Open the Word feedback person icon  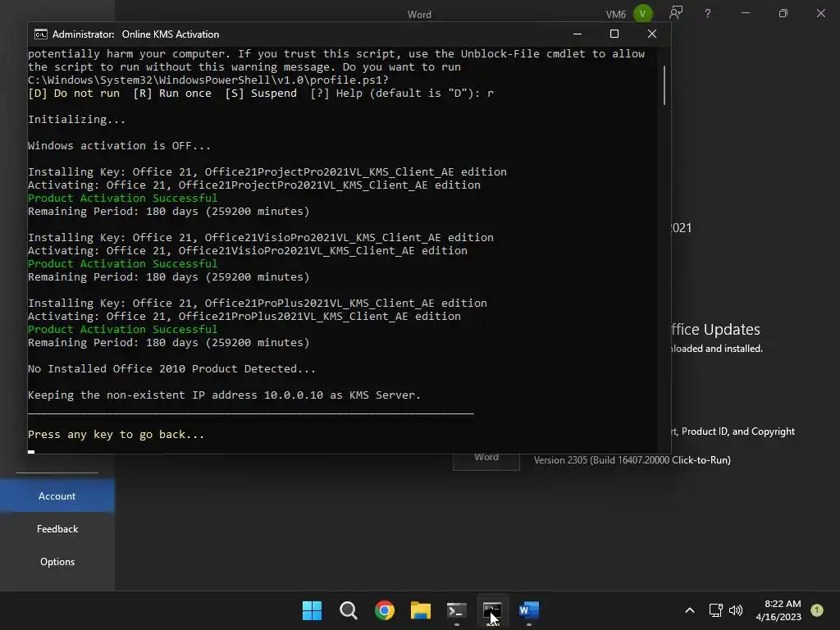coord(676,13)
